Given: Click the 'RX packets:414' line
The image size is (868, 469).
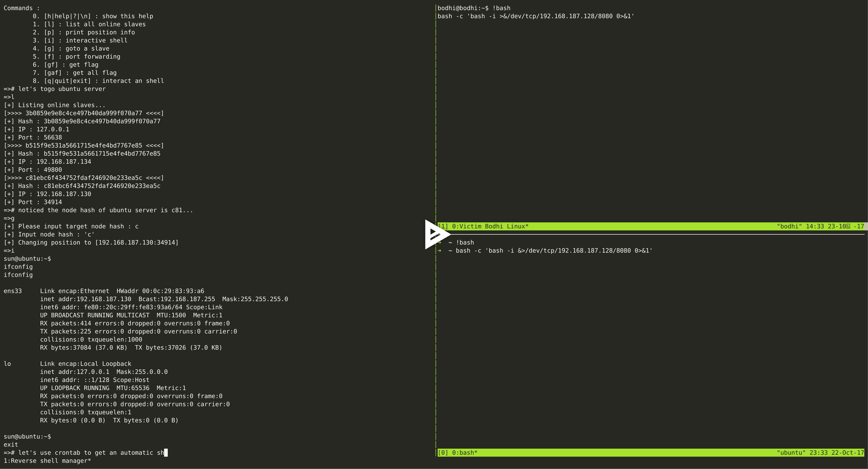Looking at the screenshot, I should coord(135,324).
